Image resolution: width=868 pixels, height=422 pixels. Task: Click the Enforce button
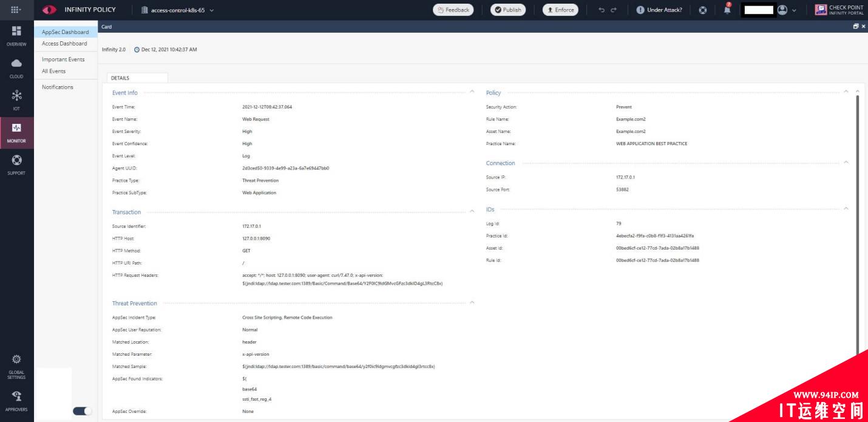(x=560, y=10)
